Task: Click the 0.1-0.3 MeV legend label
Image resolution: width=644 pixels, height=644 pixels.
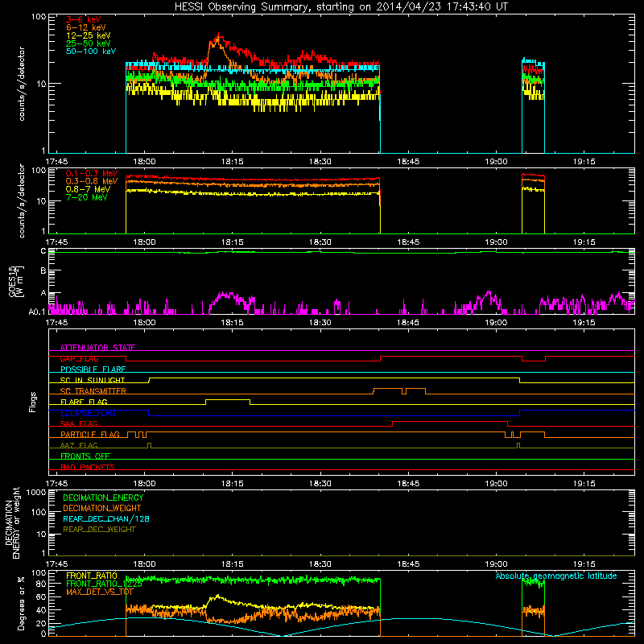Action: (x=92, y=173)
